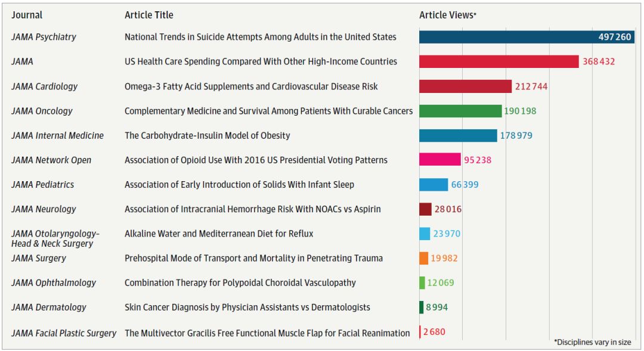Select the Alkaline Water and Mediterranean Diet title

click(218, 234)
